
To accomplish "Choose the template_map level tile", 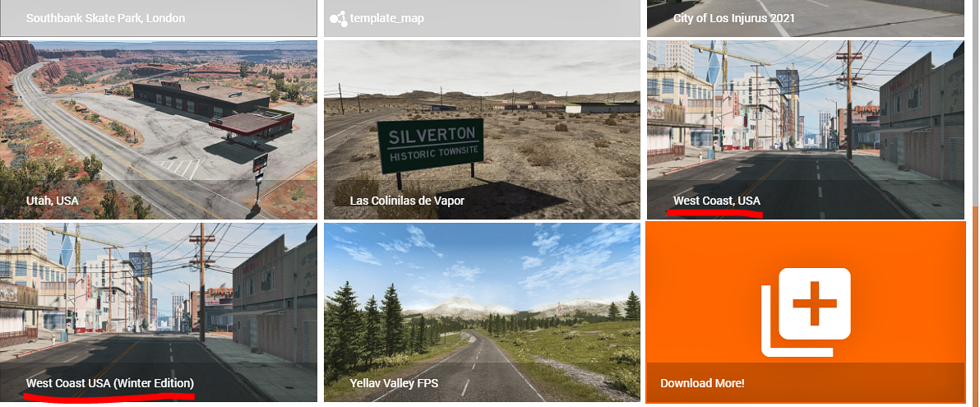I will [x=482, y=18].
